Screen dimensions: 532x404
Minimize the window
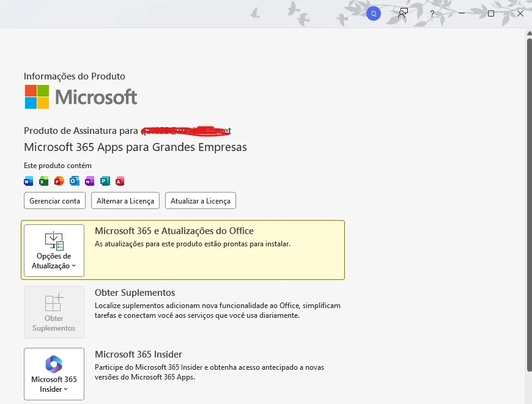[x=462, y=13]
